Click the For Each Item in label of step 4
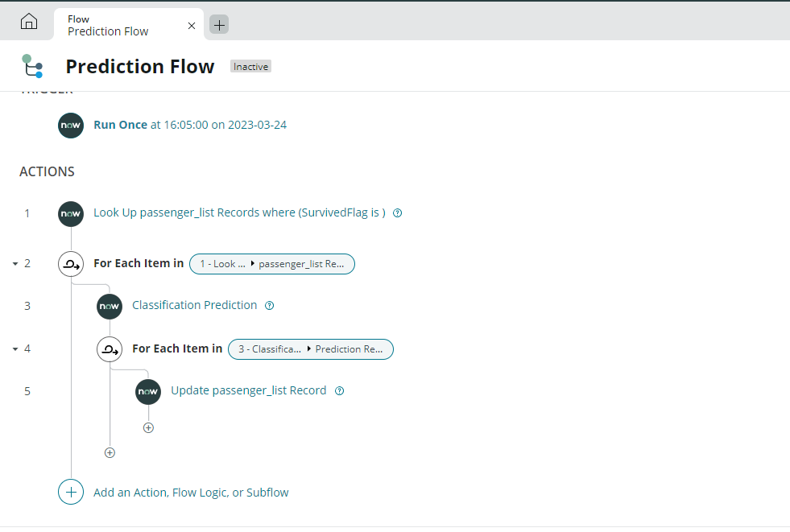Image resolution: width=790 pixels, height=532 pixels. click(177, 348)
